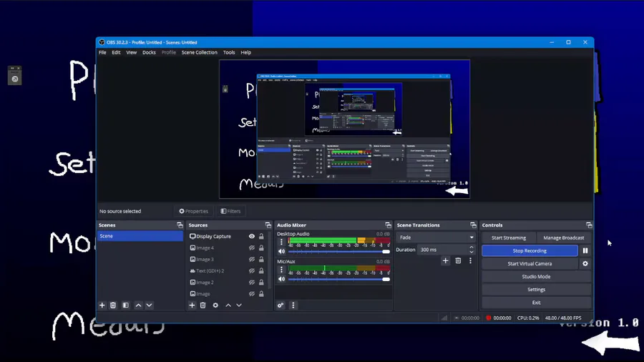This screenshot has height=362, width=644.
Task: Mute Desktop Audio speaker icon
Action: click(x=281, y=252)
